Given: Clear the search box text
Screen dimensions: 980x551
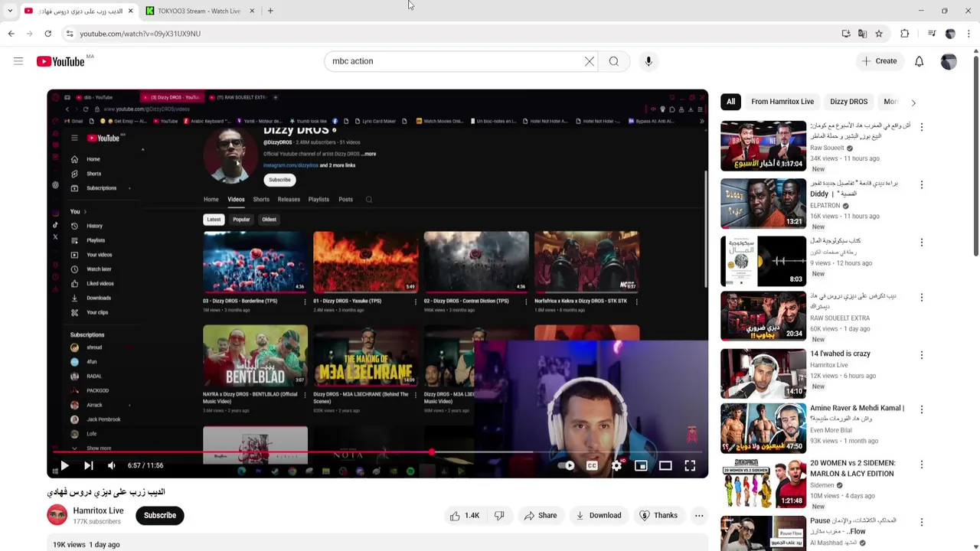Looking at the screenshot, I should (590, 61).
